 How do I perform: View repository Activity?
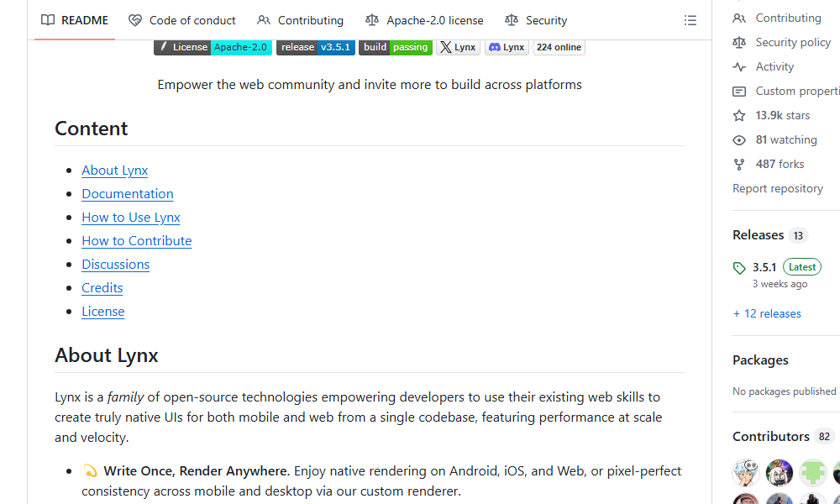point(774,67)
